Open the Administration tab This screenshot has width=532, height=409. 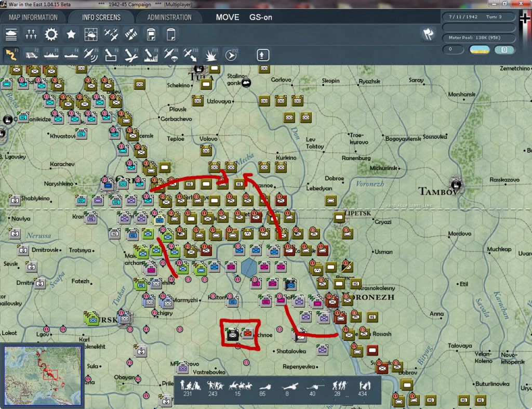(169, 17)
